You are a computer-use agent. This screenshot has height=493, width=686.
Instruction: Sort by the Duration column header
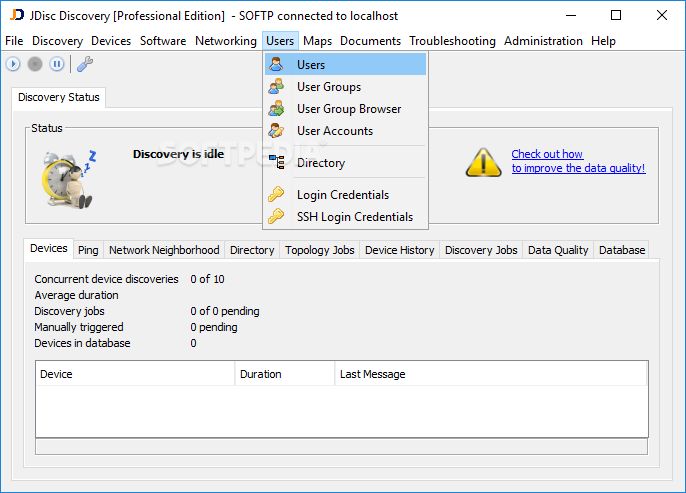pos(285,374)
